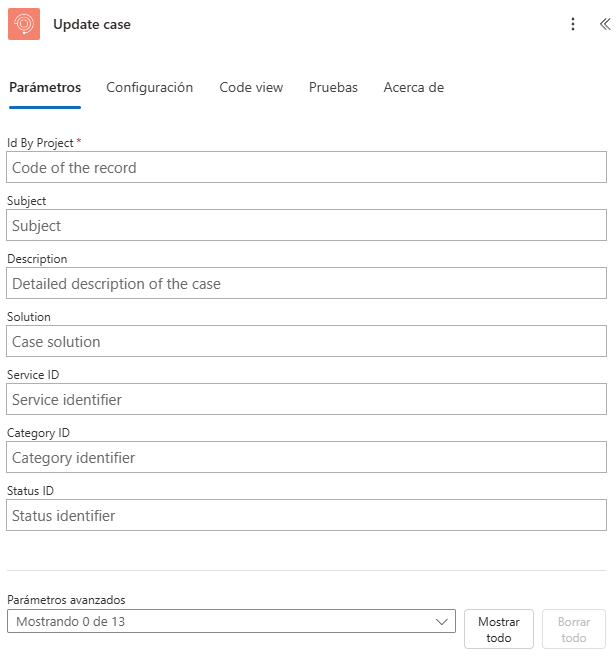Focus the Category ID field
The height and width of the screenshot is (663, 616).
(x=307, y=457)
